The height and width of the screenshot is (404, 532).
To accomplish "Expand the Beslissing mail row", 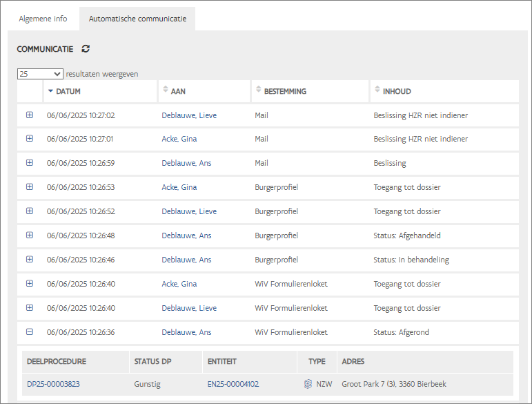I will coord(29,163).
